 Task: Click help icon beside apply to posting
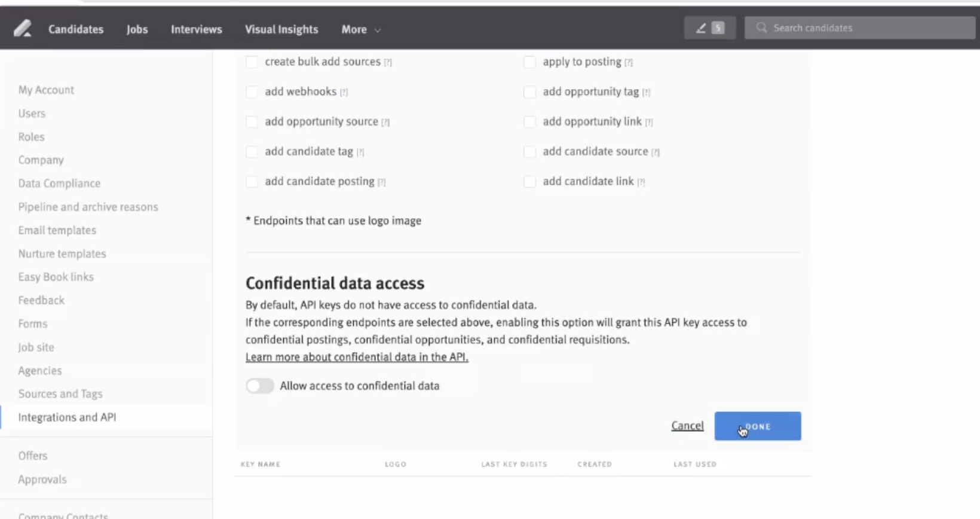(629, 62)
